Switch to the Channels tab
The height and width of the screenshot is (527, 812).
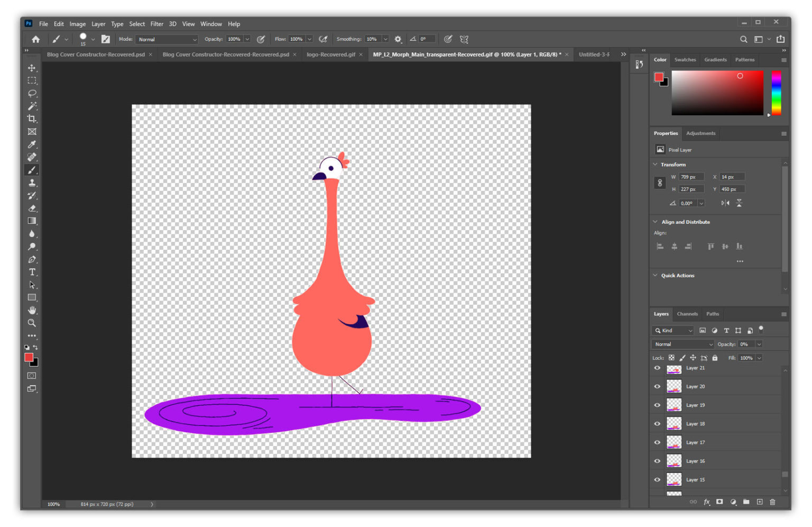pos(687,314)
